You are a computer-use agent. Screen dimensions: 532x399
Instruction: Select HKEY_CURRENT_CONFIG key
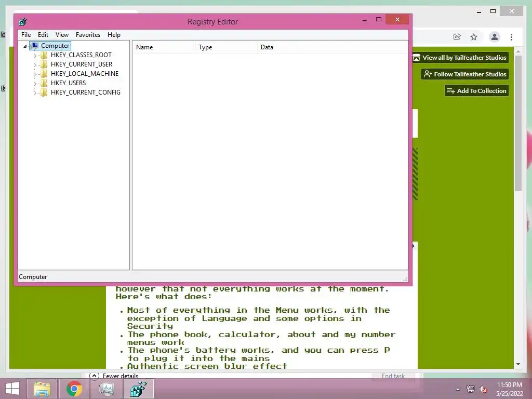(86, 92)
